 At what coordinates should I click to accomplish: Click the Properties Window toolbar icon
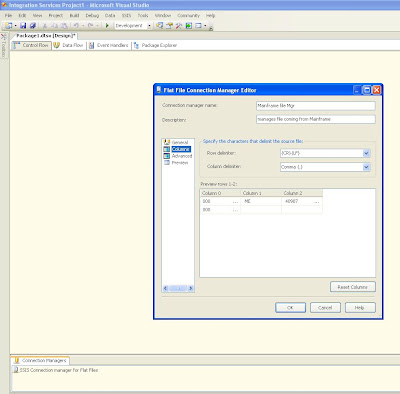(x=169, y=25)
